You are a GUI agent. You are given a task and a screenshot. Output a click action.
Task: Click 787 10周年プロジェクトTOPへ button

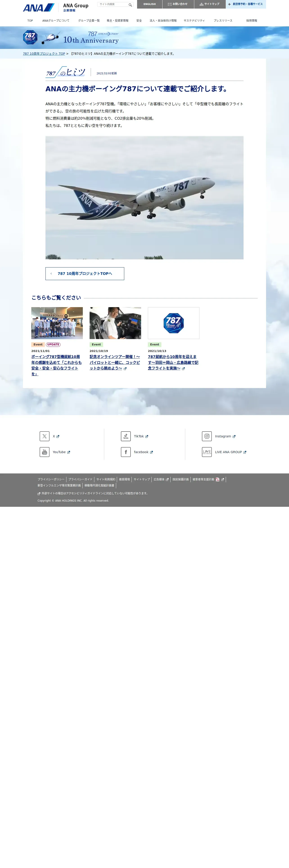tap(85, 274)
